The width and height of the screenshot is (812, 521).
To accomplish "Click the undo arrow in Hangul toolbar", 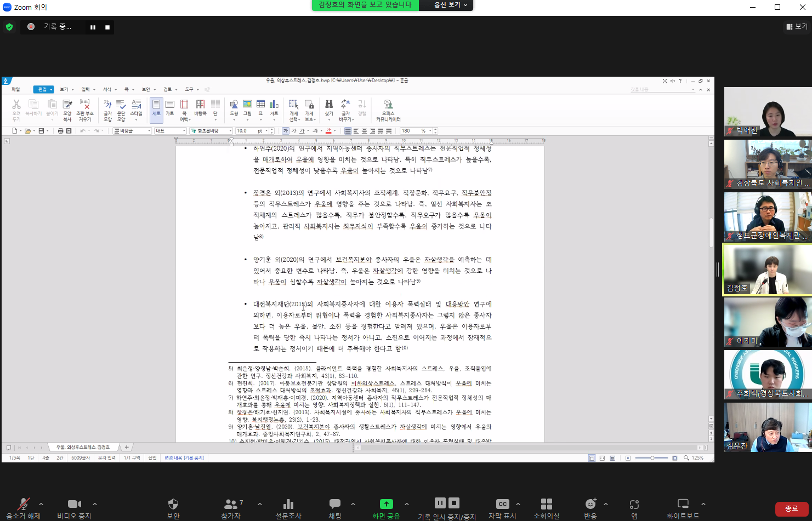I will (x=83, y=131).
